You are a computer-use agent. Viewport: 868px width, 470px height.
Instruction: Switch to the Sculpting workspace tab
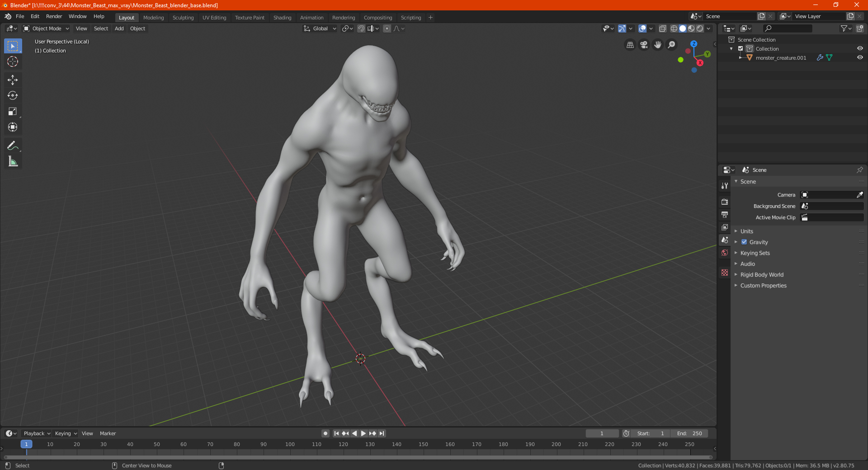[183, 18]
